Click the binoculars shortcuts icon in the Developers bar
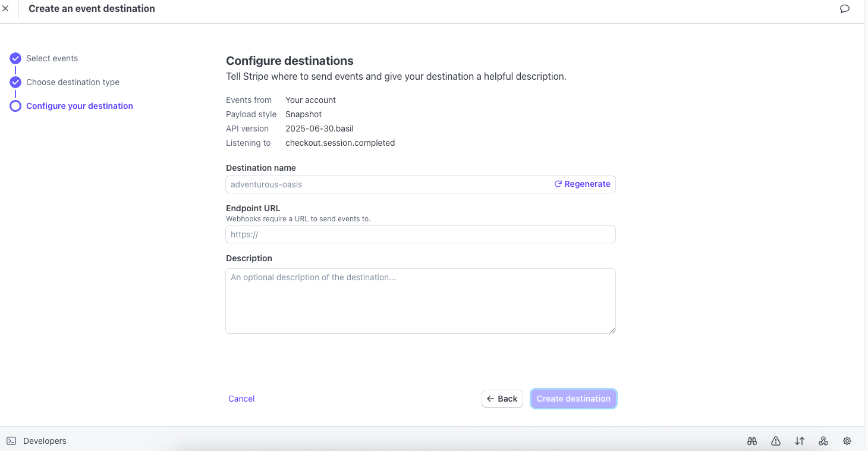Image resolution: width=868 pixels, height=451 pixels. (751, 440)
